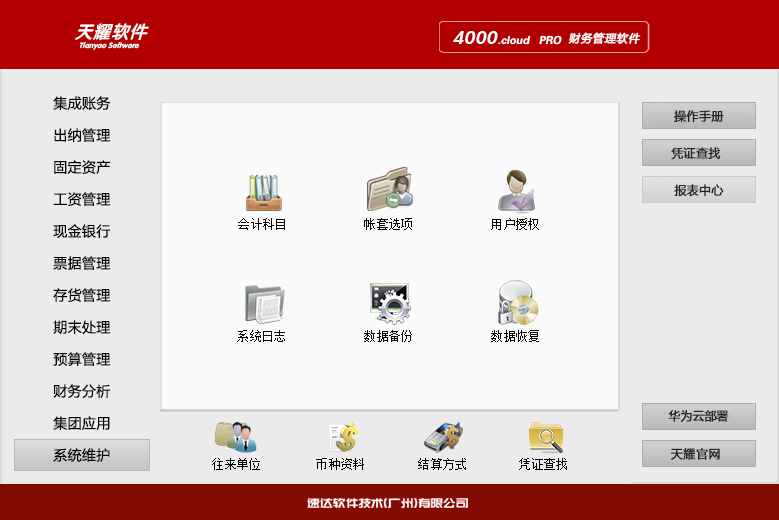Viewport: 779px width, 520px height.
Task: Open the 系统日志 icon
Action: pyautogui.click(x=264, y=303)
